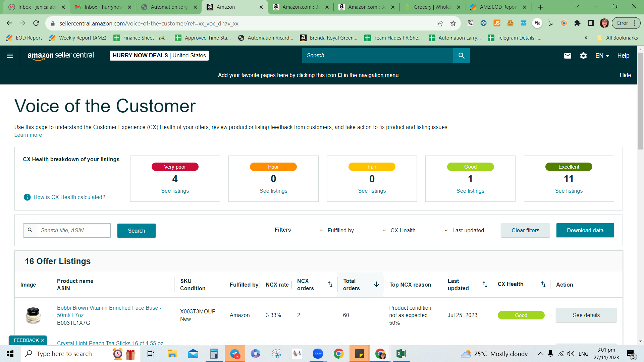
Task: Click the Search title, ASIN field
Action: tap(73, 231)
